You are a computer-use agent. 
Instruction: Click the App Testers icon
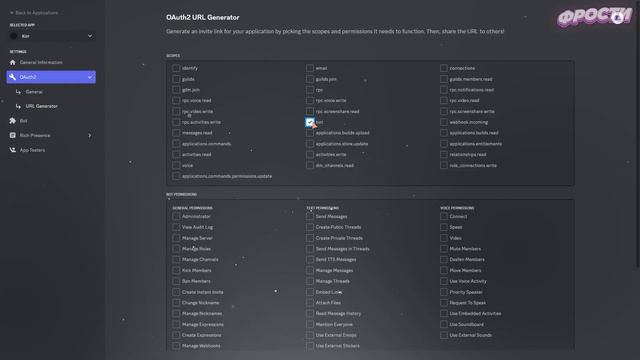[13, 150]
